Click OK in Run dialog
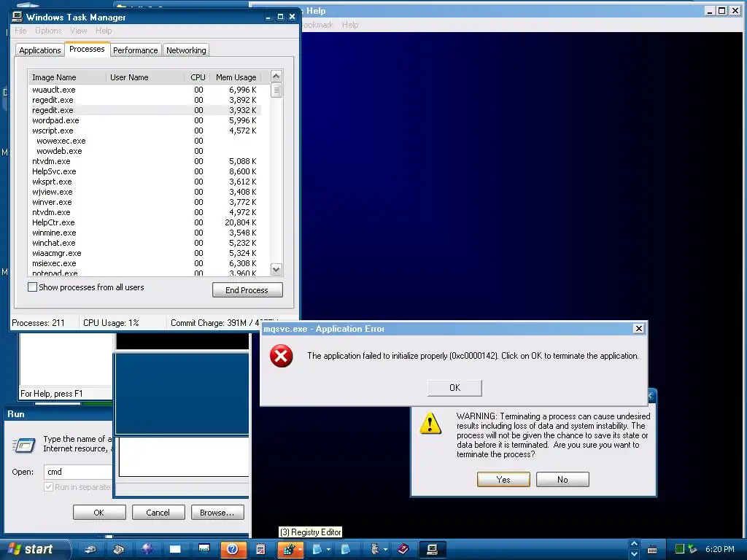The image size is (747, 560). tap(99, 513)
